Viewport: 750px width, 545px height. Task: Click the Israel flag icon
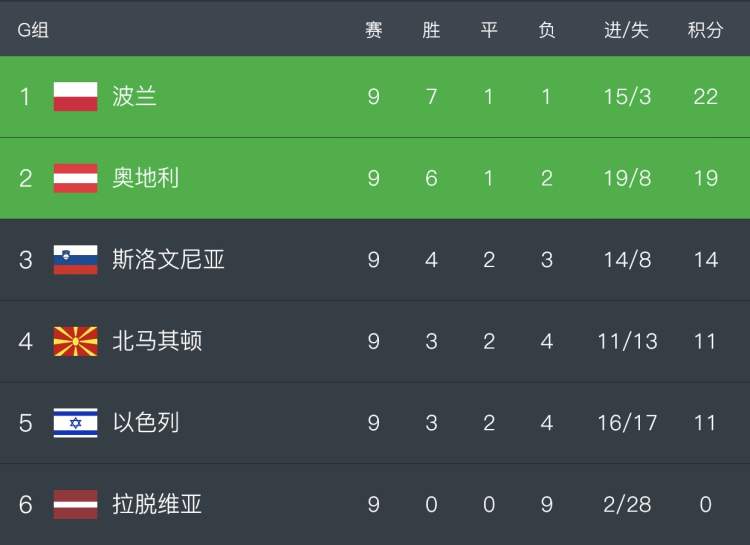pos(76,423)
